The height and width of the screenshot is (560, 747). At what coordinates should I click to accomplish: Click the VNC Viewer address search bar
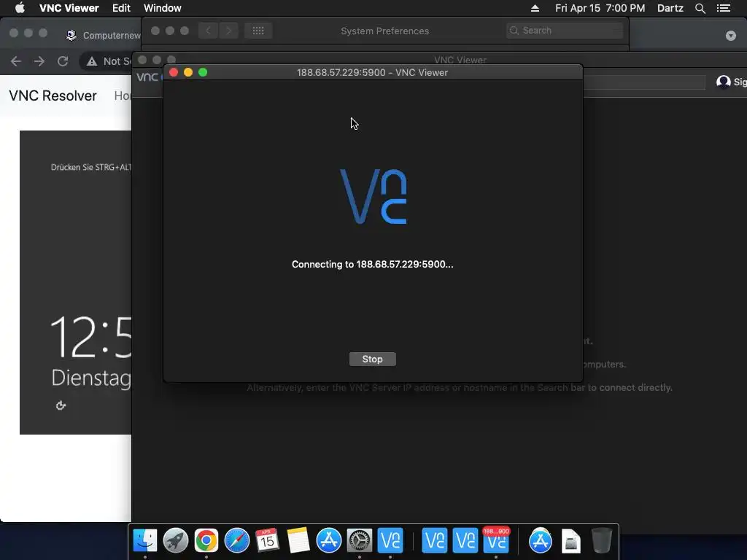pos(644,82)
